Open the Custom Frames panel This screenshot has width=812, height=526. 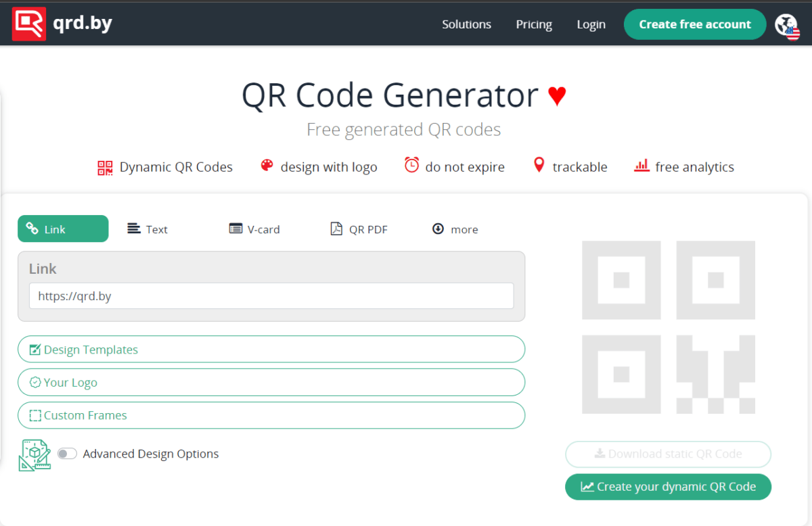[x=271, y=415]
